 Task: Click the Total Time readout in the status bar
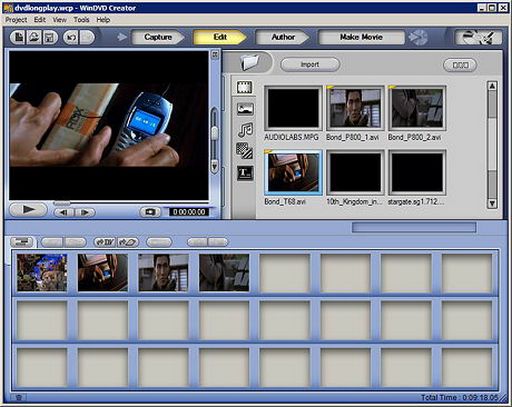point(460,397)
